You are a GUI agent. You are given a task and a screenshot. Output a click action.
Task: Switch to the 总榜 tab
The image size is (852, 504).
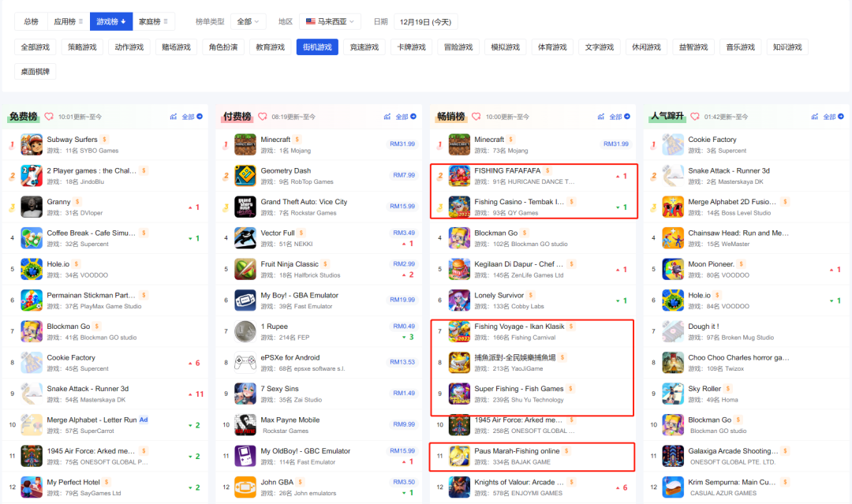point(30,21)
